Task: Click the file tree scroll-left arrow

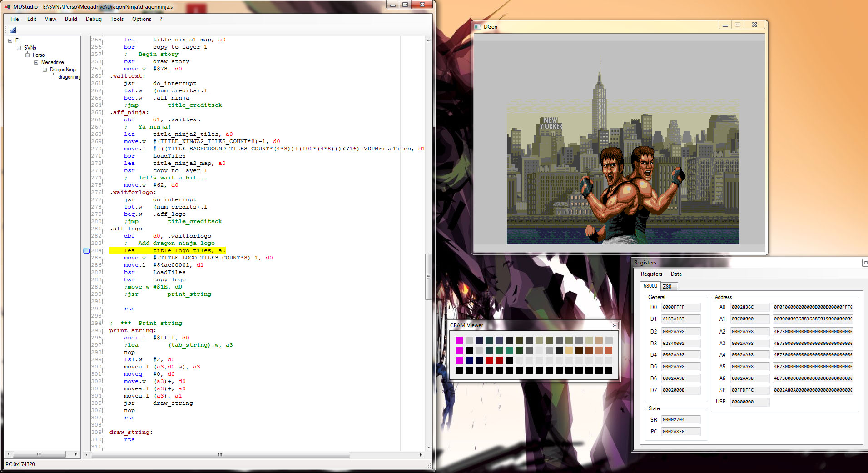Action: click(x=8, y=454)
